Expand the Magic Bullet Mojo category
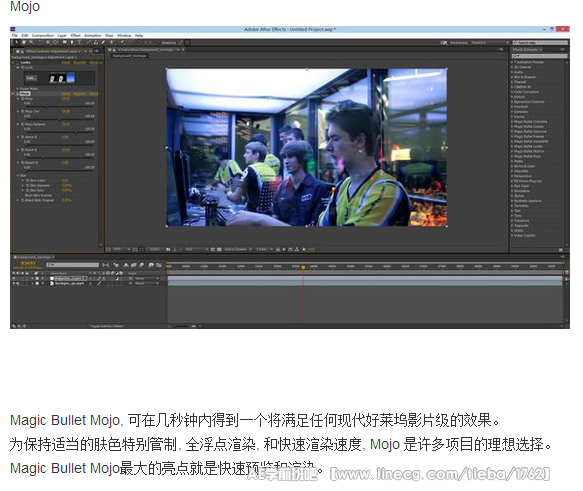Image resolution: width=583 pixels, height=491 pixels. (512, 156)
